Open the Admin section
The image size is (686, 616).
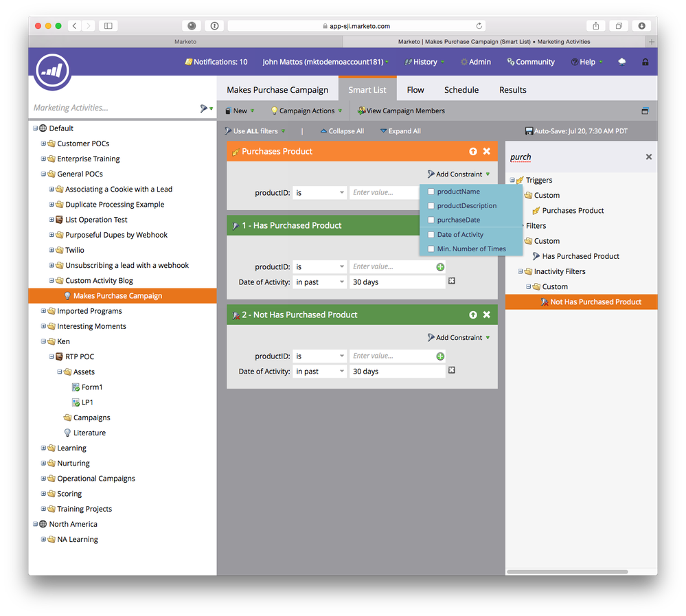(476, 62)
